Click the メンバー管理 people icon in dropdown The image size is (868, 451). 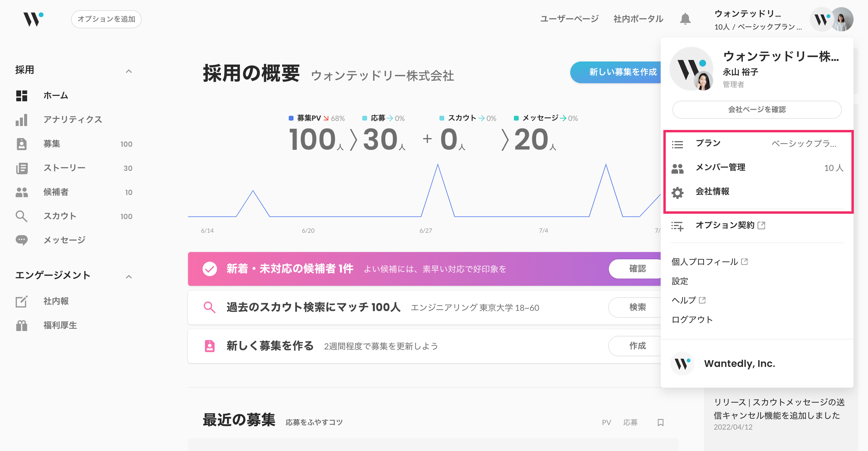tap(677, 169)
